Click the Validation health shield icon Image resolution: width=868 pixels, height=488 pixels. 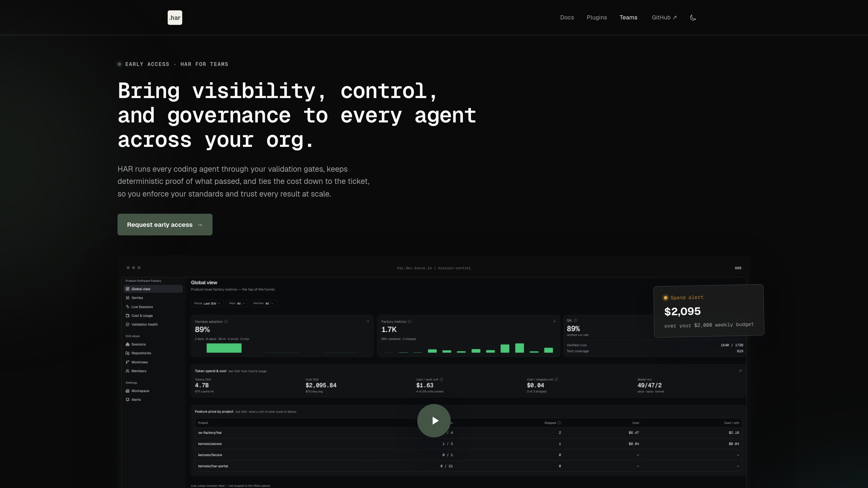pyautogui.click(x=128, y=324)
